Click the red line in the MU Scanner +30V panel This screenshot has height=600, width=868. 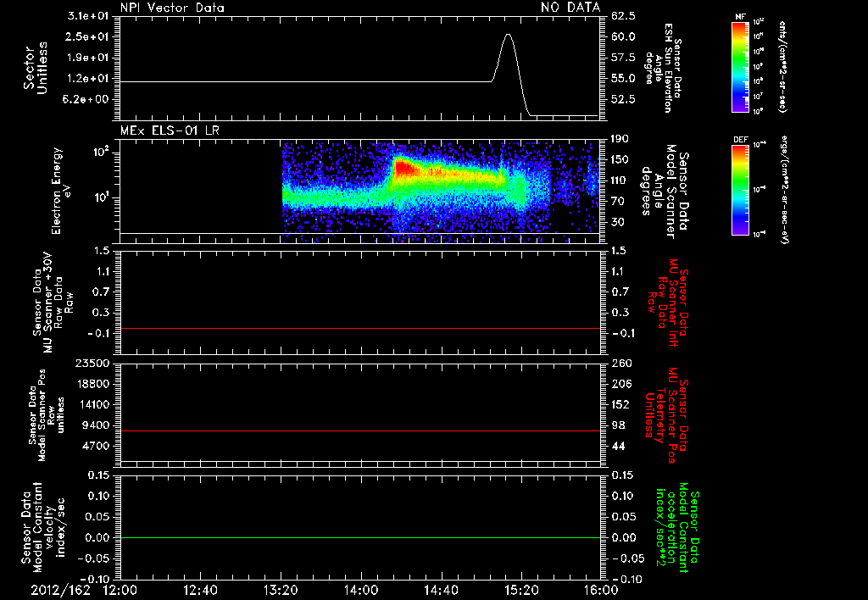coord(359,328)
